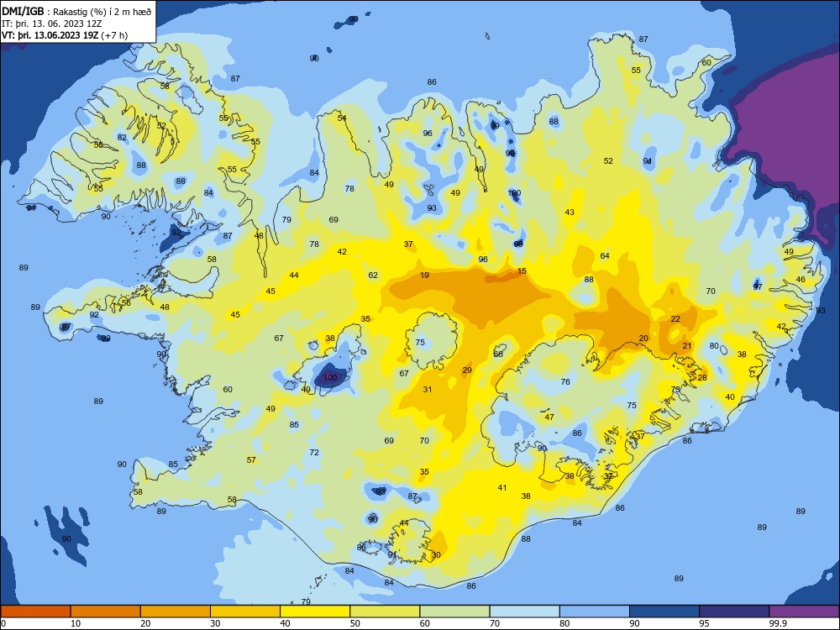
Task: Click the map value '62'
Action: [373, 276]
